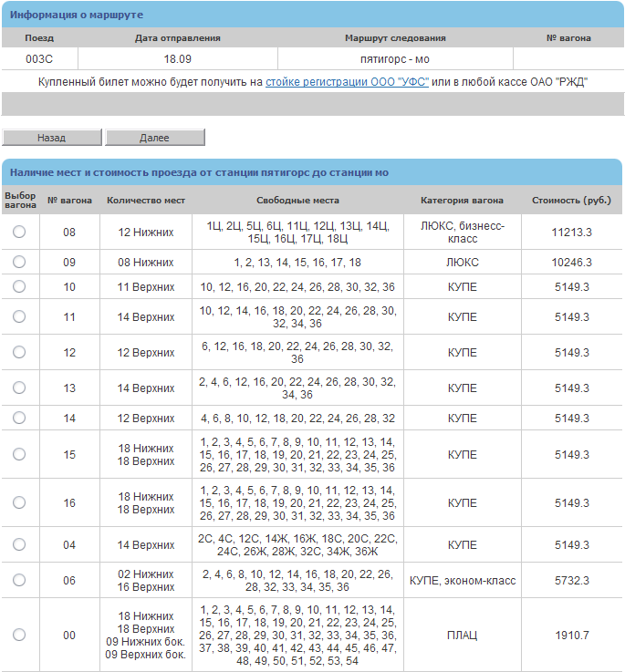
Task: Select wagon 14 radio button
Action: (x=19, y=419)
